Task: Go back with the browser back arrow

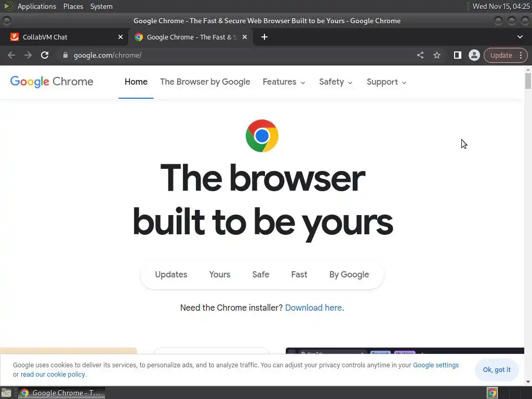Action: point(11,55)
